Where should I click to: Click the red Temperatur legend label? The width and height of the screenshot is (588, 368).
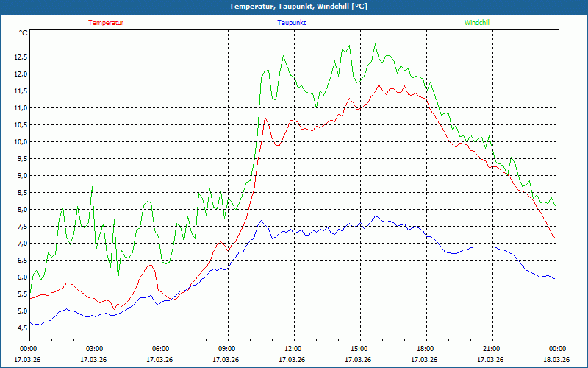(106, 23)
